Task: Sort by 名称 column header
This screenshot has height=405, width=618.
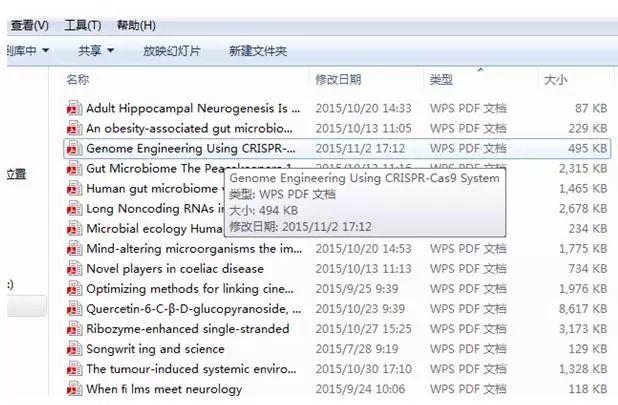Action: coord(78,80)
